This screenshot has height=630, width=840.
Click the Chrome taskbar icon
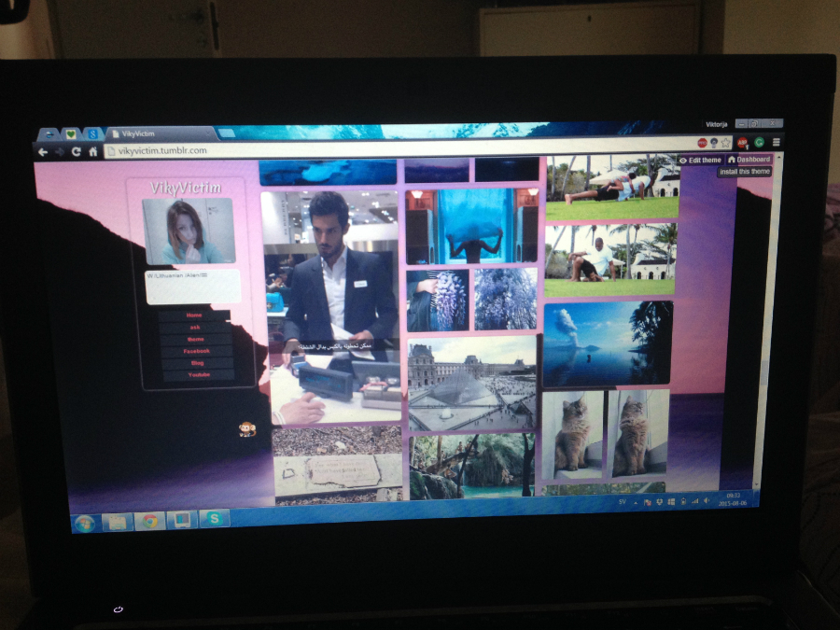click(150, 521)
